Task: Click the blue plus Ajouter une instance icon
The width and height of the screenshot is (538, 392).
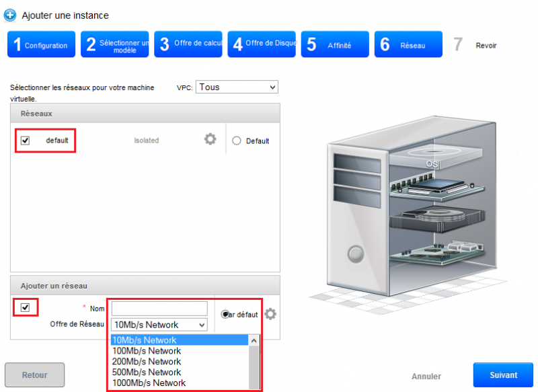Action: [10, 15]
